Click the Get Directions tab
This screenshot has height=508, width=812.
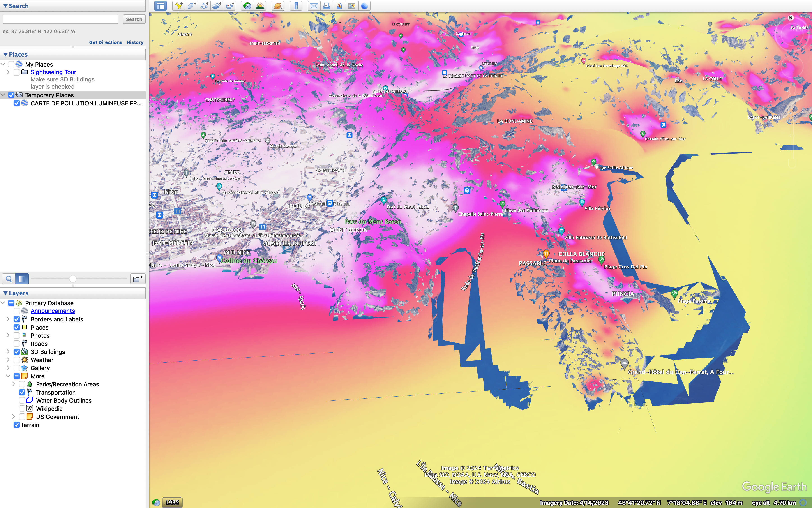(x=106, y=42)
